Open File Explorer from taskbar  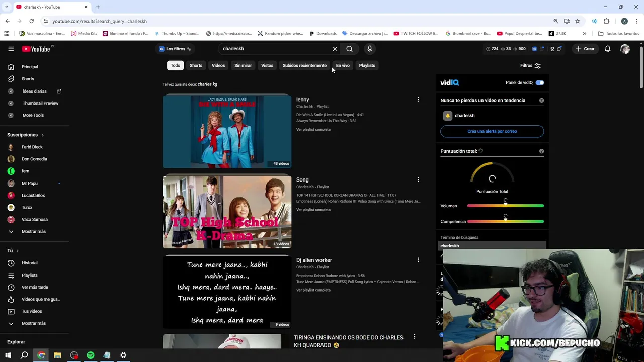57,355
